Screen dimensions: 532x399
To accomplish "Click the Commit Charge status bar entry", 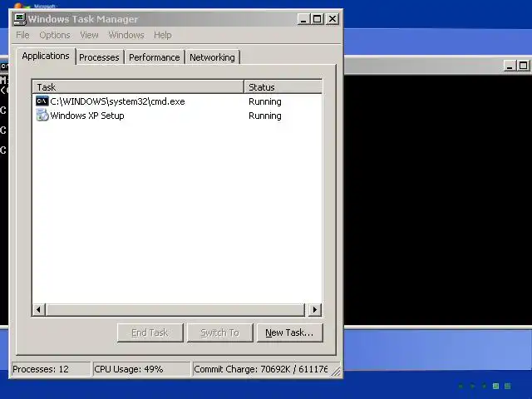I will pyautogui.click(x=260, y=369).
